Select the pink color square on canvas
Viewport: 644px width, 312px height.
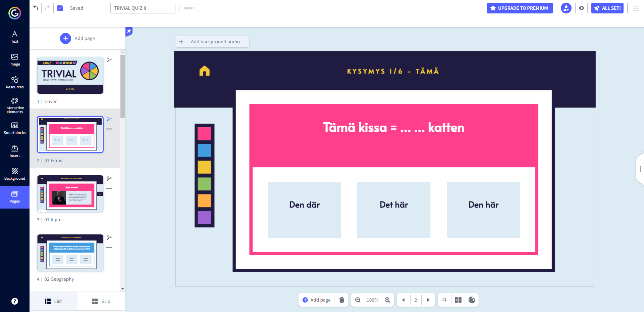tap(204, 133)
